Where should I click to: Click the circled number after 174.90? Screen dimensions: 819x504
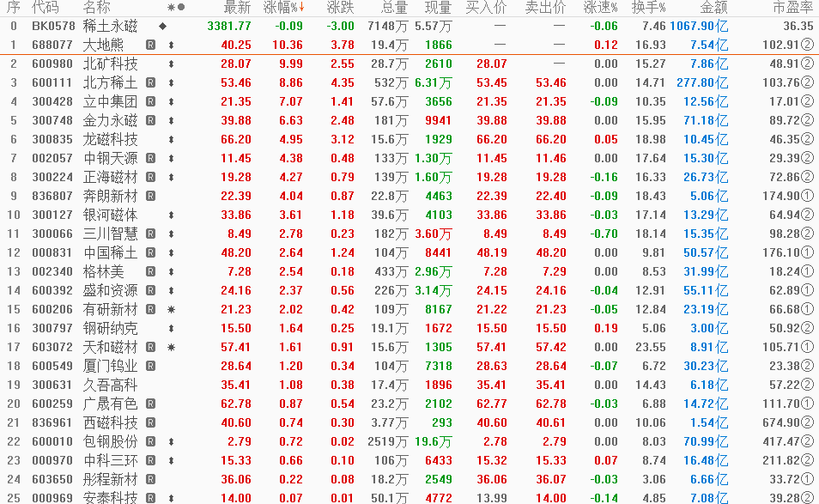point(807,196)
